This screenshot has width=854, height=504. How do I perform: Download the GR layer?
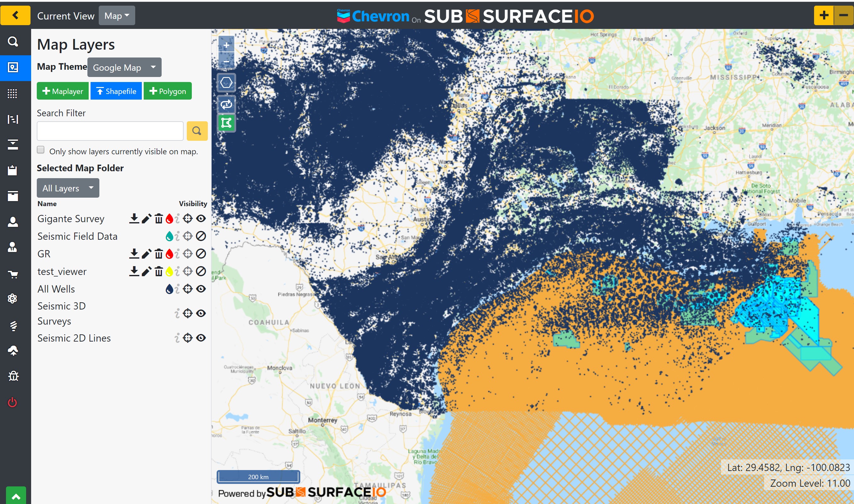click(x=134, y=254)
